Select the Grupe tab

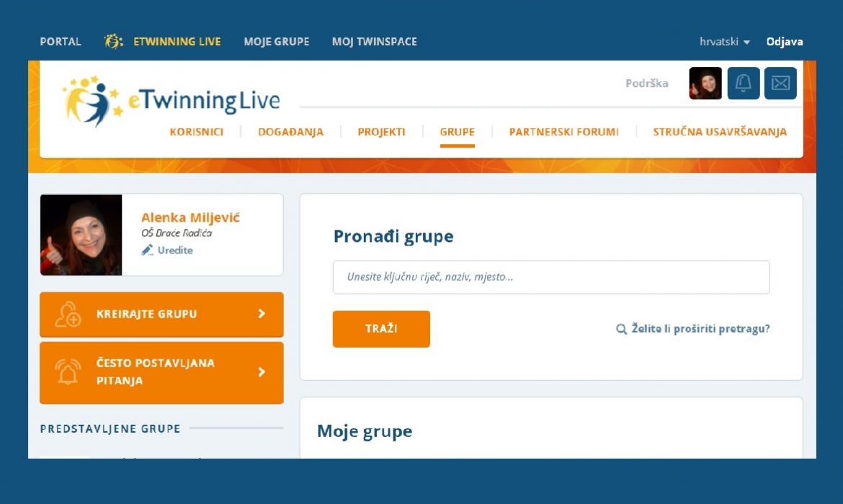pos(457,132)
